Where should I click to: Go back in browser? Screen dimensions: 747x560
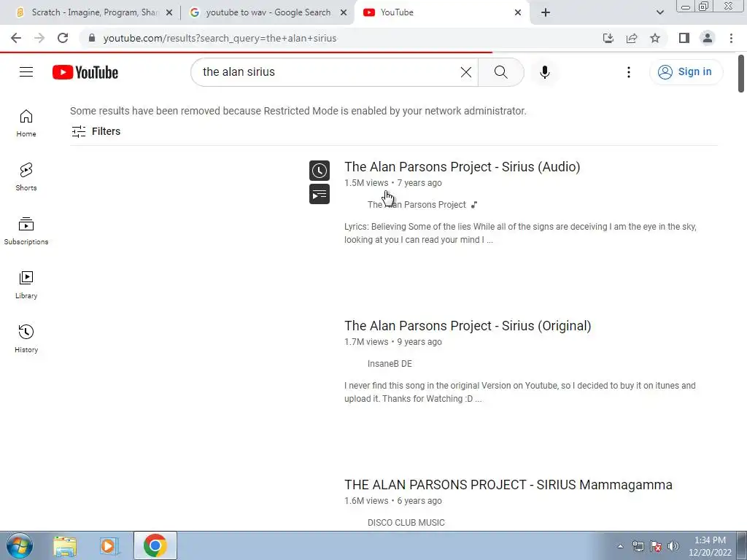pyautogui.click(x=16, y=38)
